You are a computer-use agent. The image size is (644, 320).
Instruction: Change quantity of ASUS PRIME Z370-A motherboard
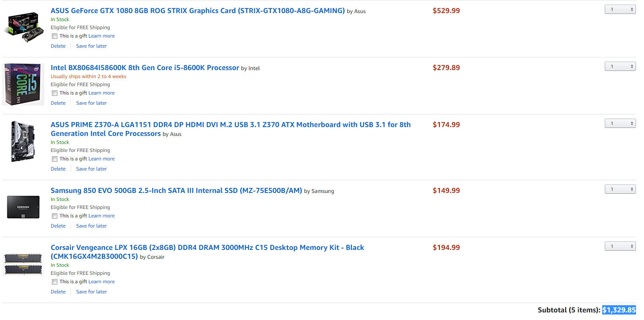click(620, 123)
